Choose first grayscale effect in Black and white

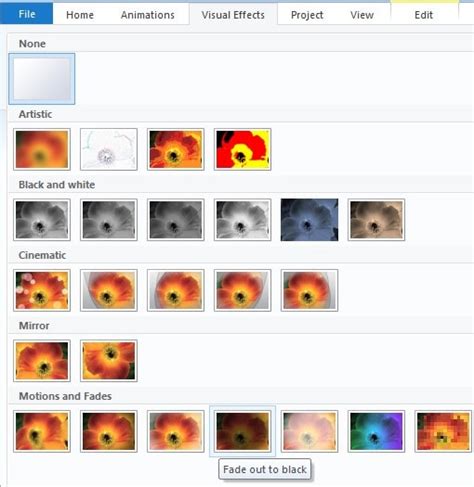[42, 220]
